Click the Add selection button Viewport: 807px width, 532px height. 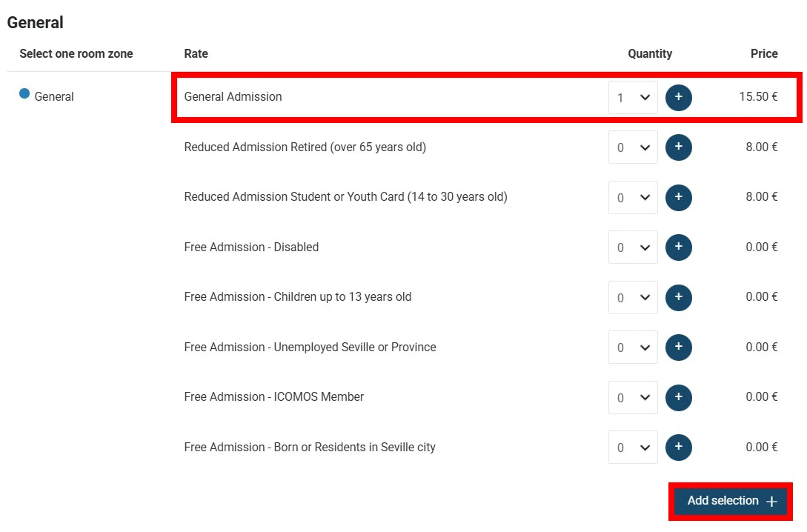[x=731, y=501]
